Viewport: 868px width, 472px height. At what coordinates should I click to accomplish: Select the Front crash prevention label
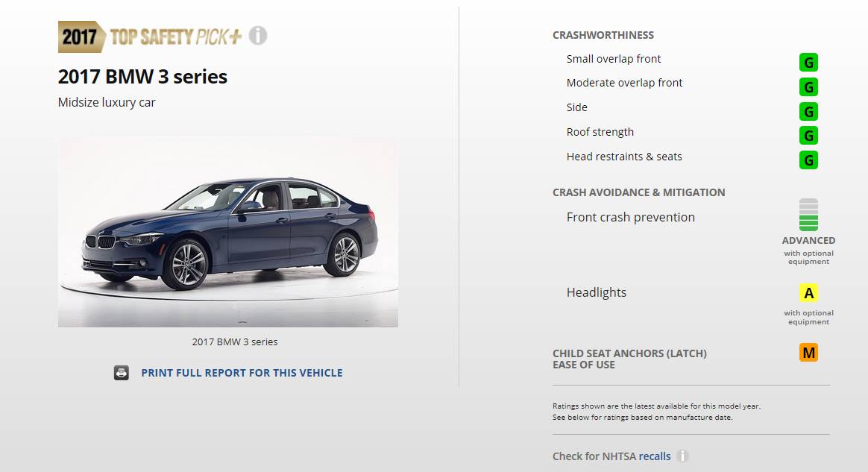(631, 217)
